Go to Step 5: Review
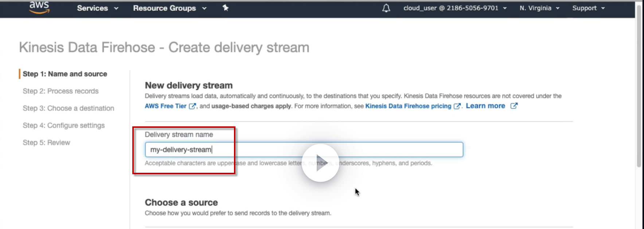Viewport: 644px width, 229px height. (46, 142)
